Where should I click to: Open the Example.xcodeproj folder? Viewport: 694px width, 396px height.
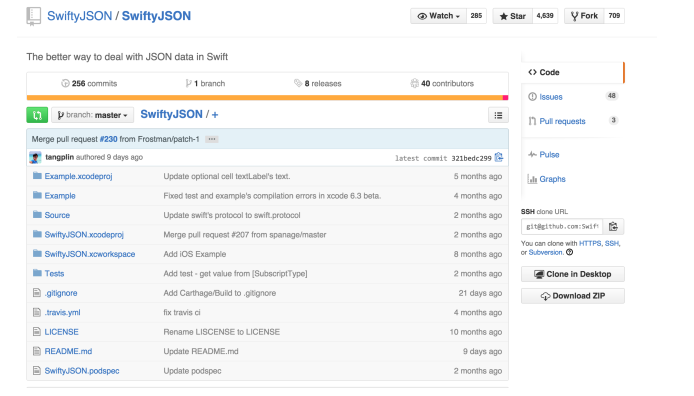(78, 176)
